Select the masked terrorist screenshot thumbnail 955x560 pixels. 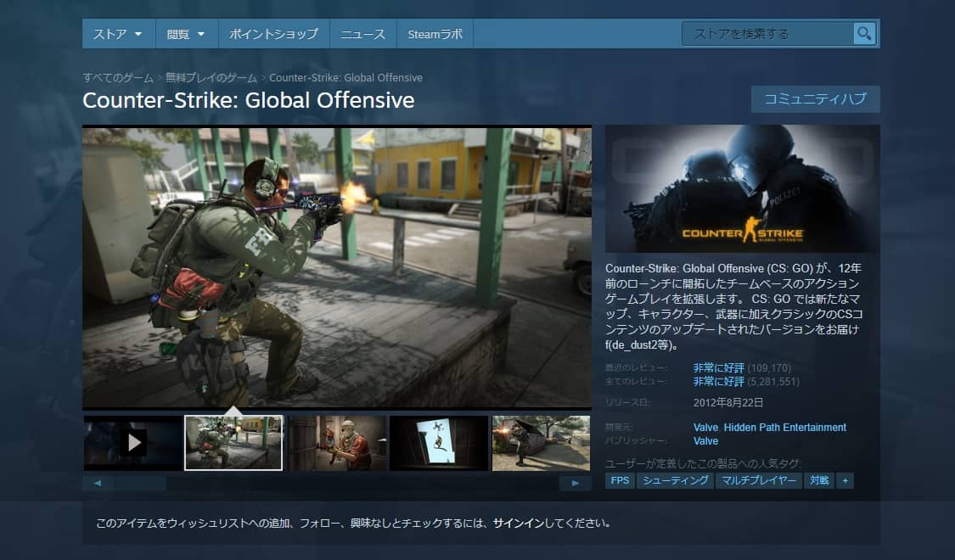point(337,443)
